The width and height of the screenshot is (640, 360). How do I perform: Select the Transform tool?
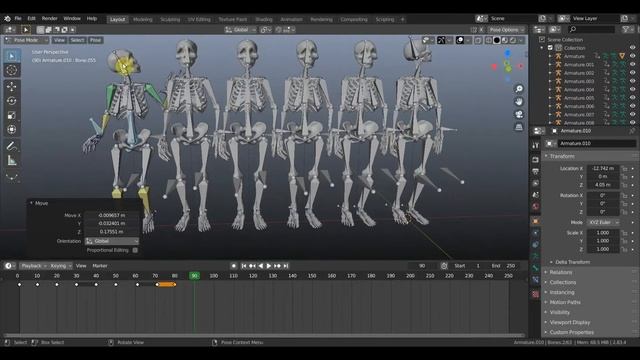12,129
